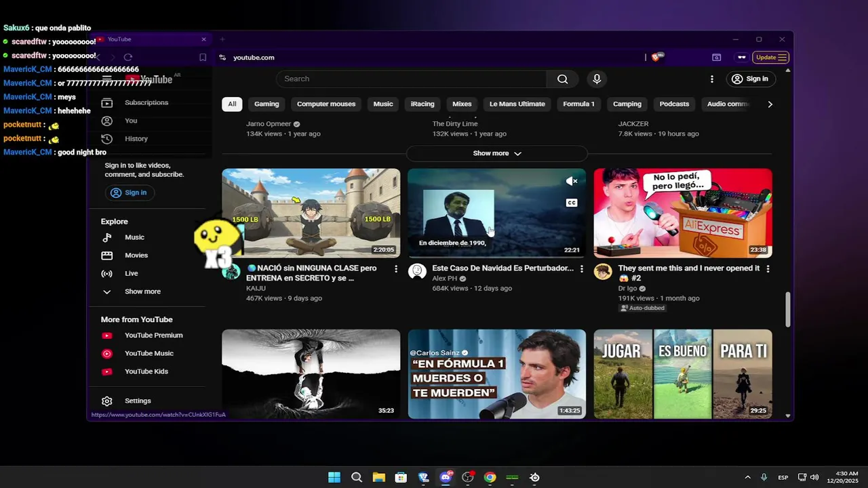Click youtube.com in the address bar
868x488 pixels.
click(254, 58)
